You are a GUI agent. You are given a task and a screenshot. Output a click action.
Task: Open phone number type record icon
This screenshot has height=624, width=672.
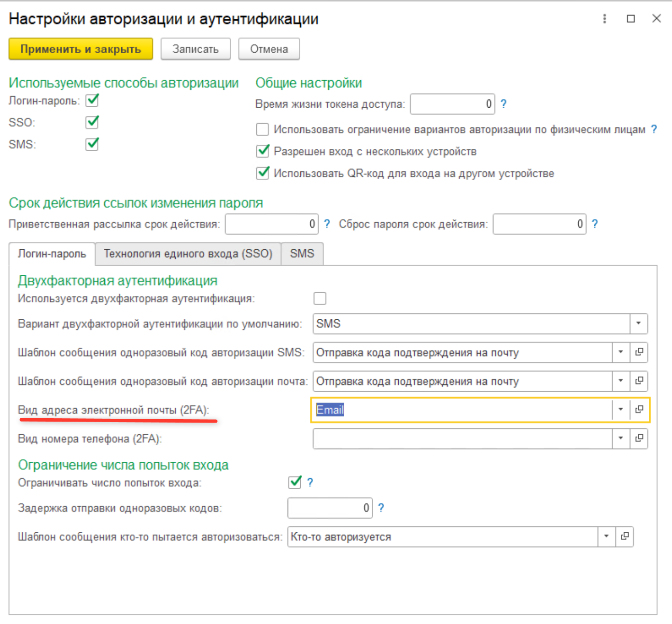[x=639, y=439]
